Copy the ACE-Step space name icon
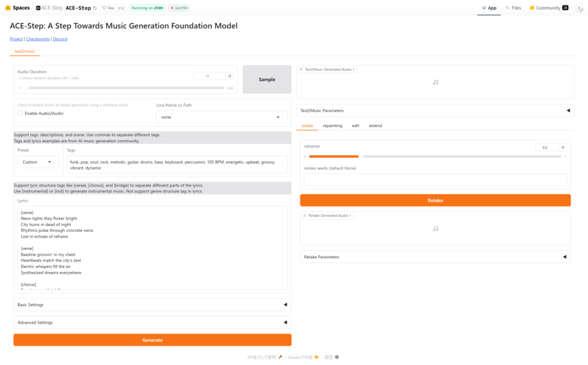Image resolution: width=588 pixels, height=365 pixels. tap(95, 8)
